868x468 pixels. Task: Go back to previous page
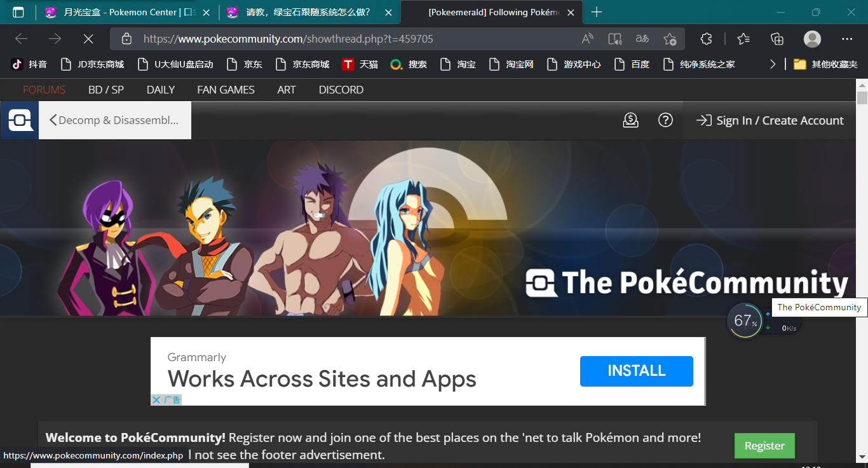coord(22,39)
